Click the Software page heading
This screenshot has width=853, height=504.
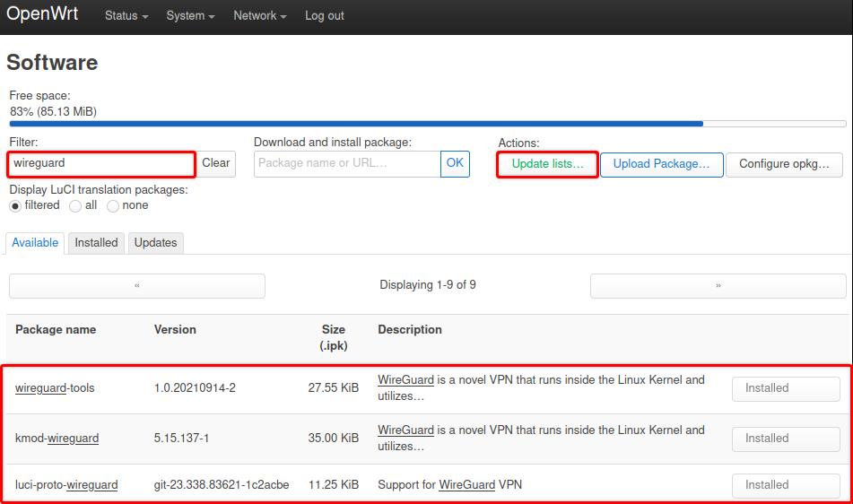pyautogui.click(x=52, y=63)
